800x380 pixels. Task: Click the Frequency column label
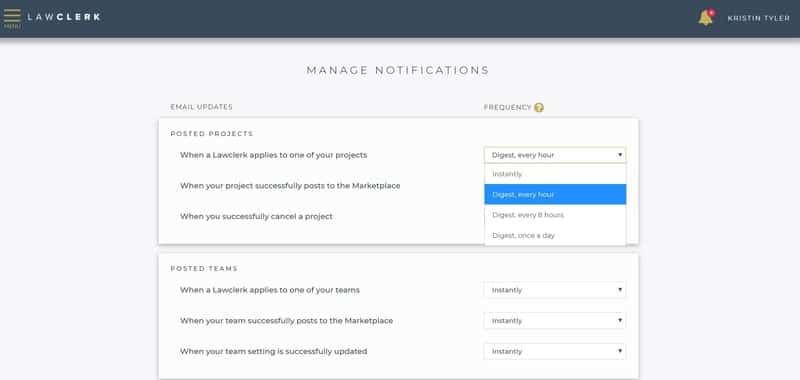(x=508, y=107)
